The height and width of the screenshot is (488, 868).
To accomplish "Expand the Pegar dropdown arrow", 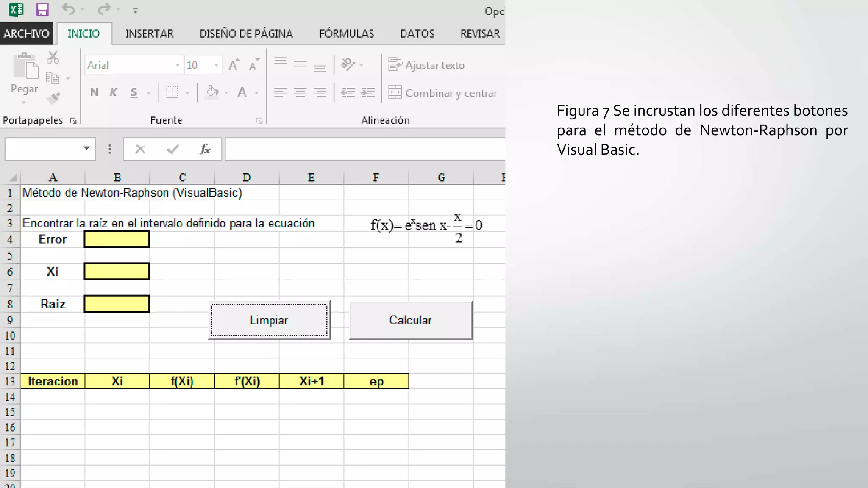I will [24, 103].
